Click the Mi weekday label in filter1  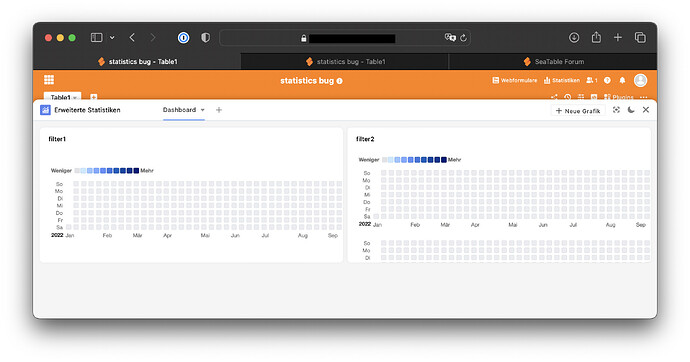pyautogui.click(x=60, y=206)
